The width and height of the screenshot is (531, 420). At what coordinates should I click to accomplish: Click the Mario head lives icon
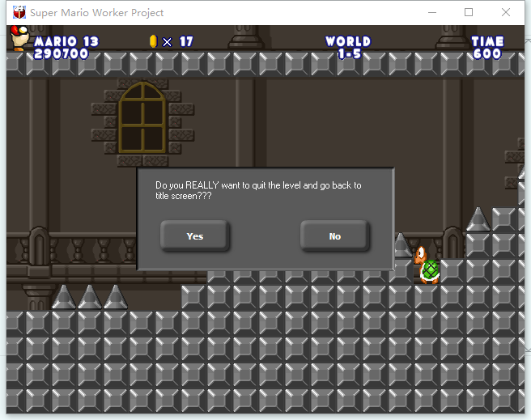(19, 38)
